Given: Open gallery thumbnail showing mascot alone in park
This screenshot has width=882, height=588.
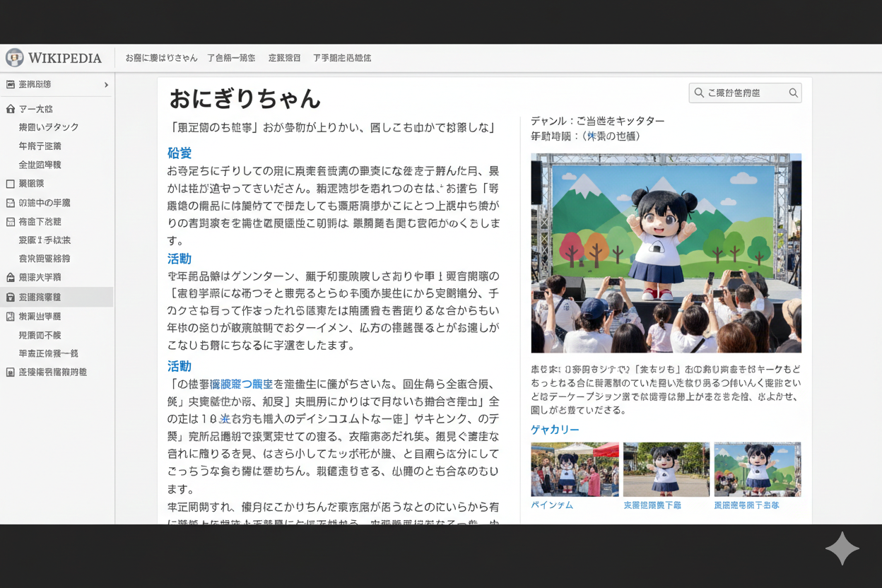Looking at the screenshot, I should [x=666, y=469].
